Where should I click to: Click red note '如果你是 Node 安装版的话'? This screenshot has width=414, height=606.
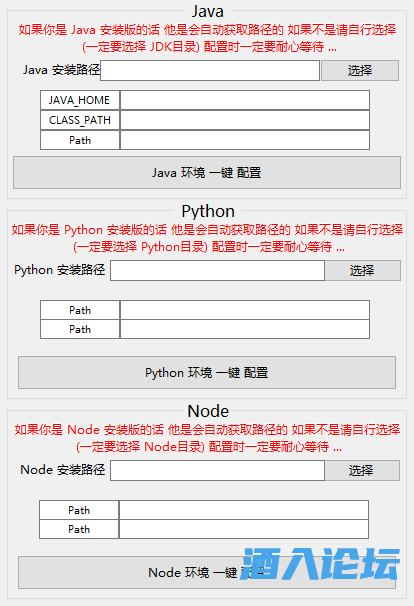click(x=89, y=429)
